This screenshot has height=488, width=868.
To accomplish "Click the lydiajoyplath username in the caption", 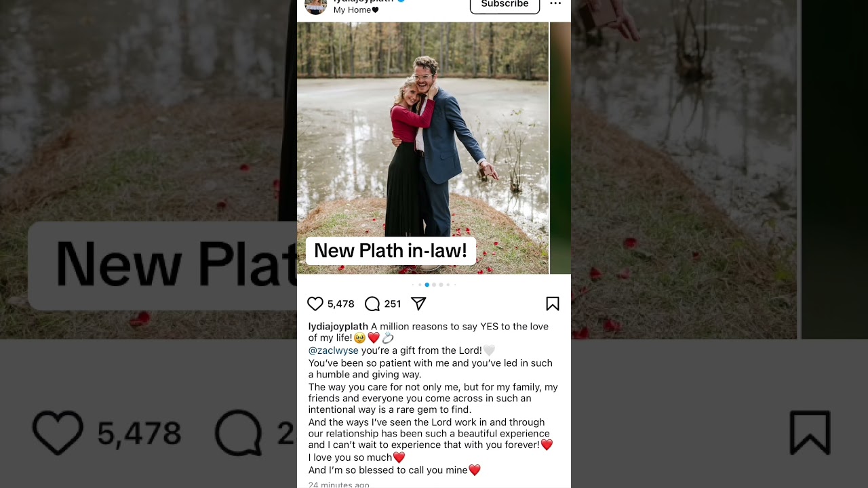I will point(338,326).
